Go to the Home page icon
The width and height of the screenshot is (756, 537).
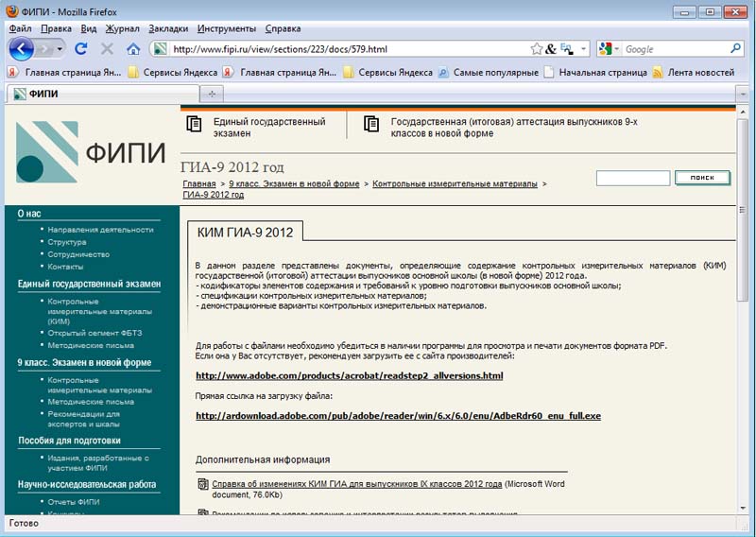pos(133,49)
